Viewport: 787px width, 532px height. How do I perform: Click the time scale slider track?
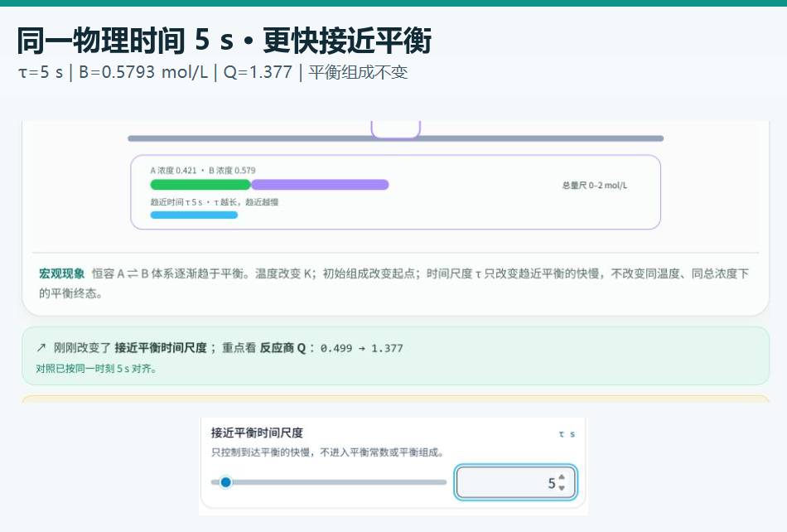(329, 482)
